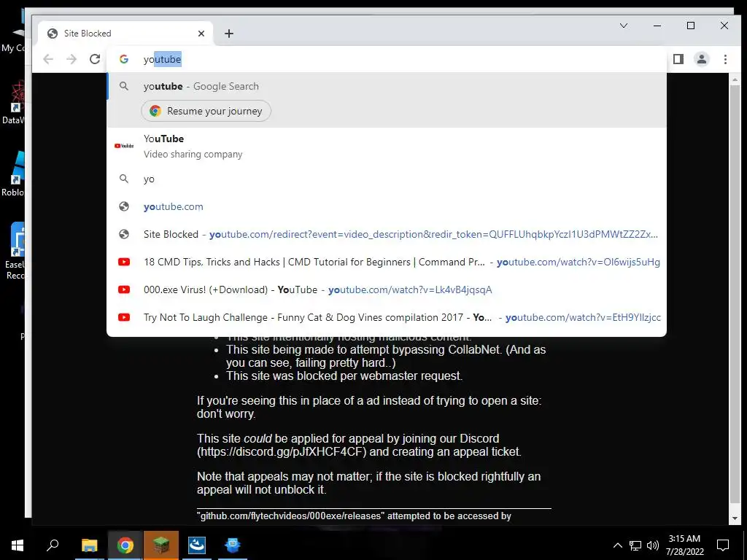The image size is (747, 560).
Task: Open the notification center icon
Action: click(723, 545)
